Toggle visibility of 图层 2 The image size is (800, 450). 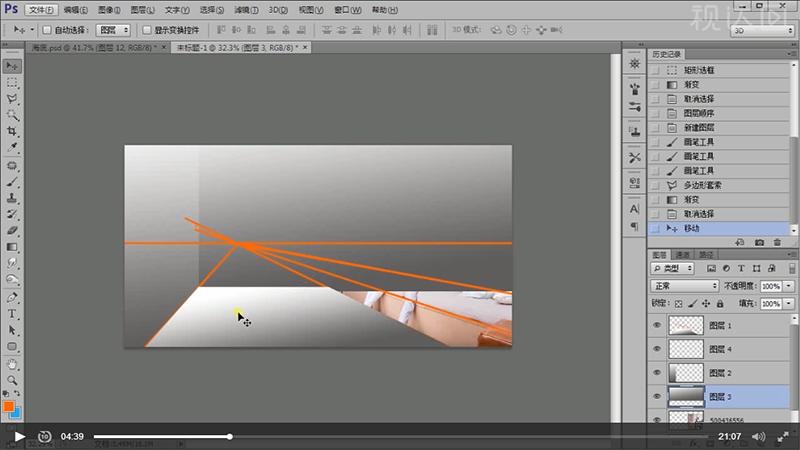pyautogui.click(x=657, y=371)
